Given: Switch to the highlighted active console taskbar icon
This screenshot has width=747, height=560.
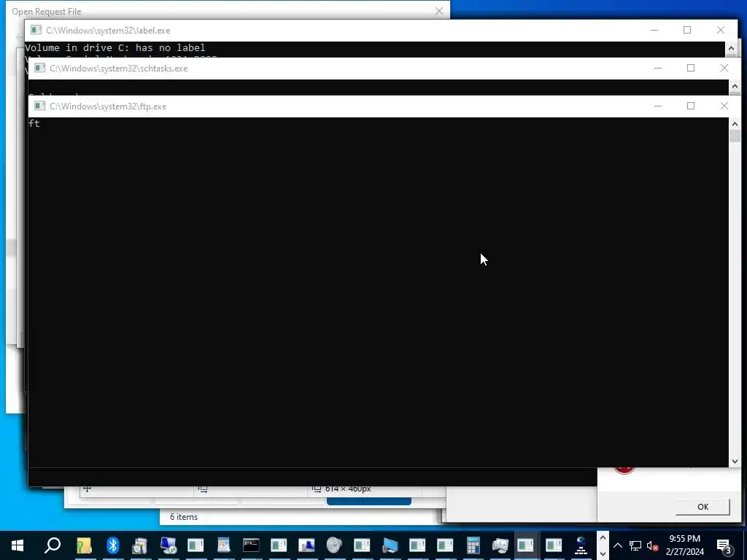Looking at the screenshot, I should [525, 545].
